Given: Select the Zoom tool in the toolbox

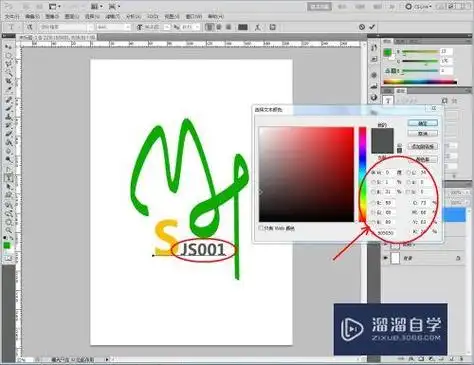Looking at the screenshot, I should 8,231.
